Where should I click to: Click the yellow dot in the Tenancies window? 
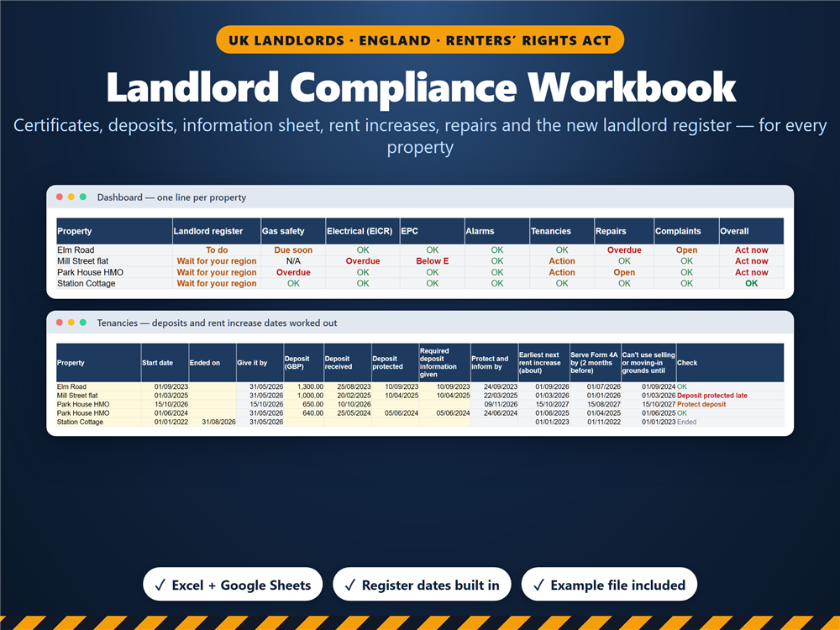[71, 323]
